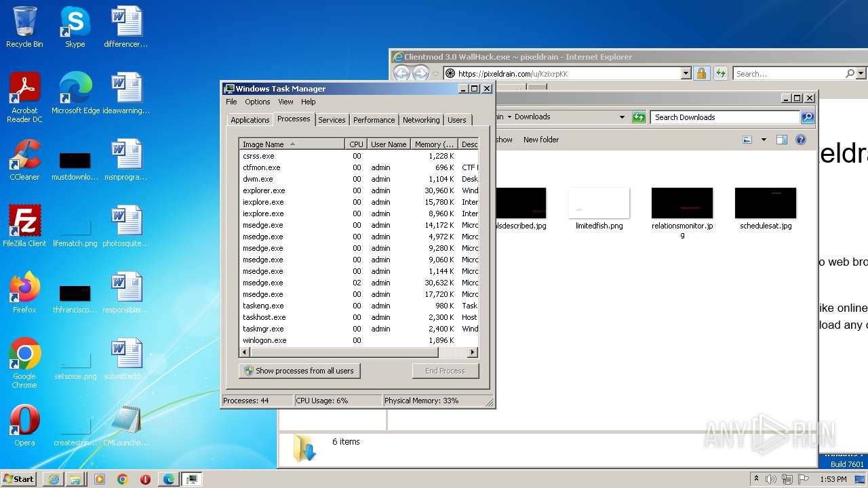Sort processes by CPU column

tap(356, 144)
